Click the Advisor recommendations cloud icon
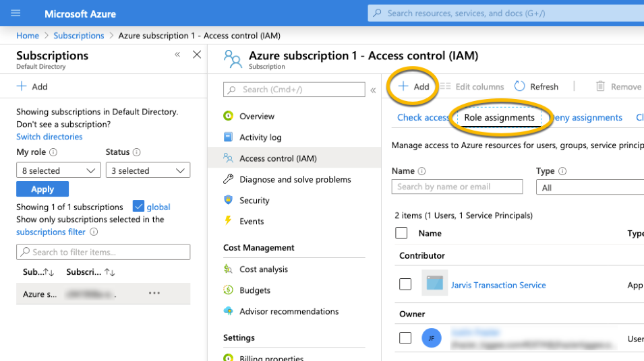 click(228, 311)
